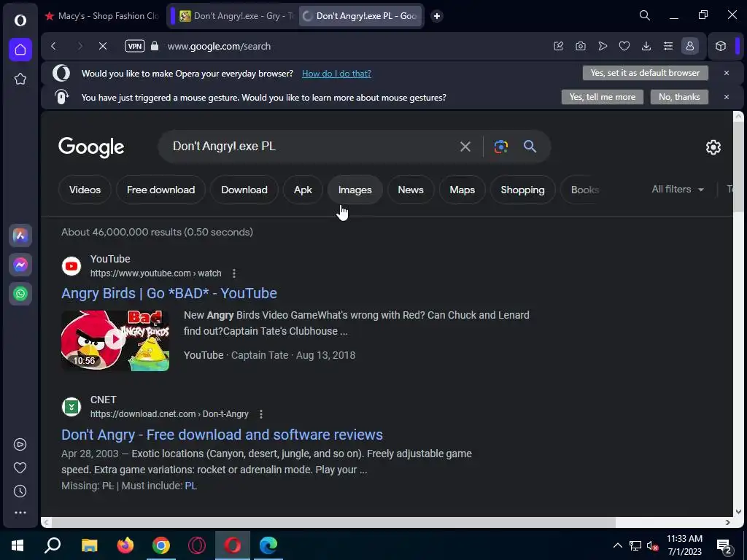
Task: Stop loading the page
Action: click(102, 46)
